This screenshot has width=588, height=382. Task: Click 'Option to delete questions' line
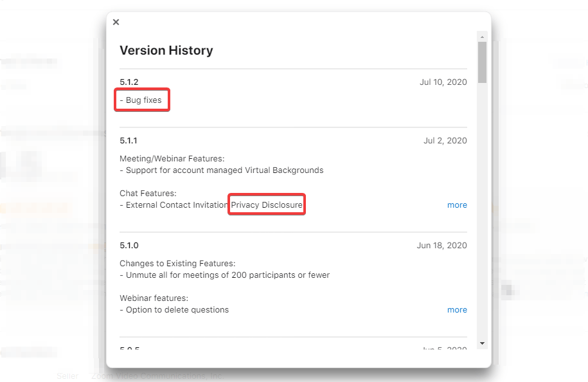tap(174, 310)
